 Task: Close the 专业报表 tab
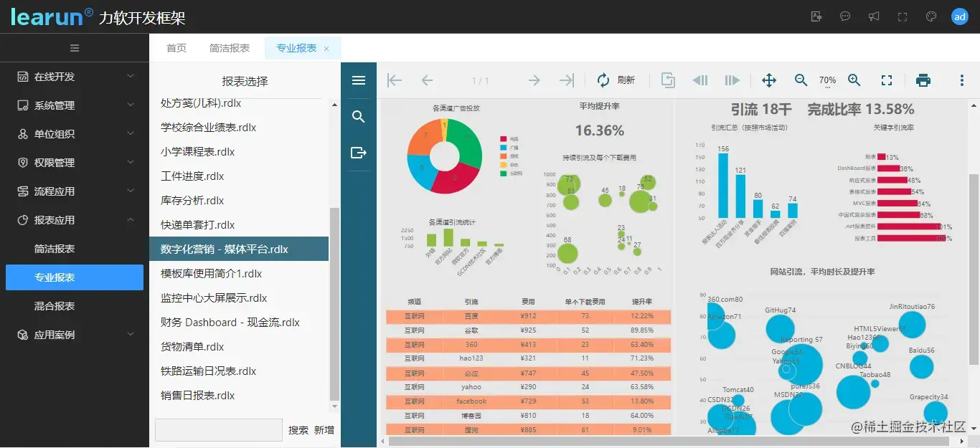(x=326, y=49)
